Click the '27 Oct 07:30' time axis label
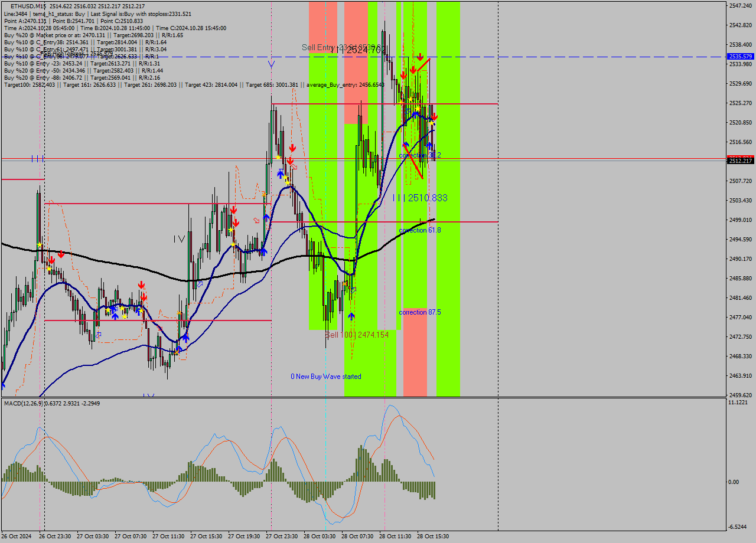Viewport: 756px width, 543px height. [x=131, y=537]
